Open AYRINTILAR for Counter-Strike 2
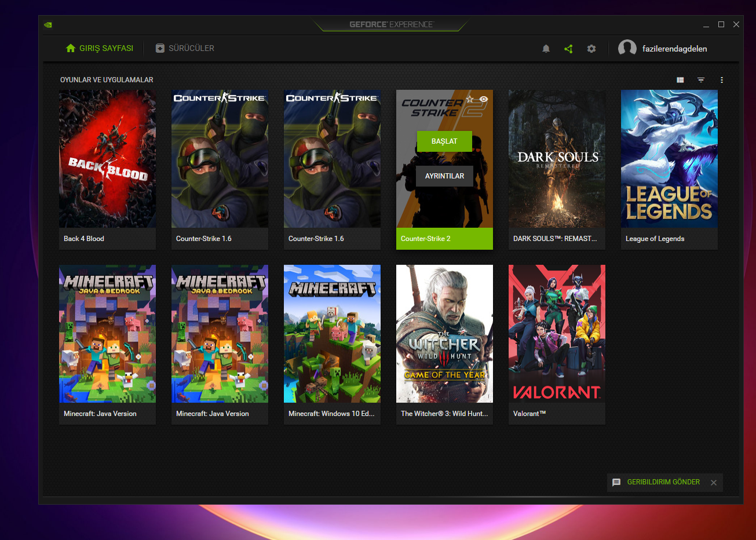The height and width of the screenshot is (540, 756). (444, 176)
